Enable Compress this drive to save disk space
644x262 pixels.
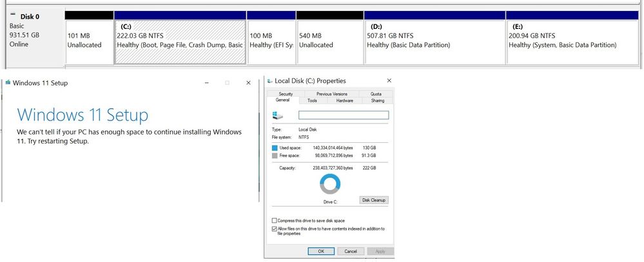(x=275, y=221)
